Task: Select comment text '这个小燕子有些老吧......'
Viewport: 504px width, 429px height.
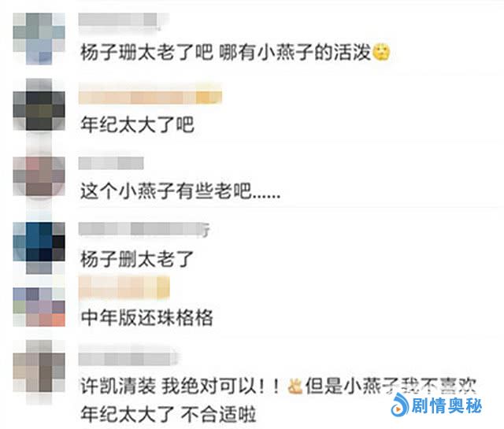Action: [x=180, y=190]
